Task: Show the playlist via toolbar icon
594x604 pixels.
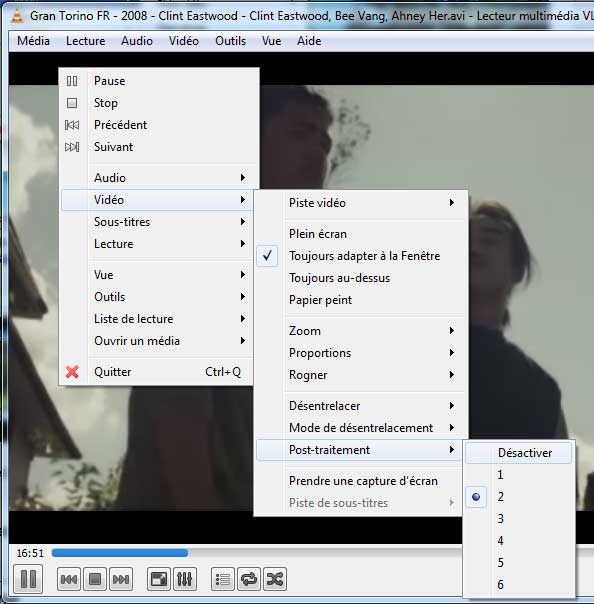Action: (x=223, y=579)
